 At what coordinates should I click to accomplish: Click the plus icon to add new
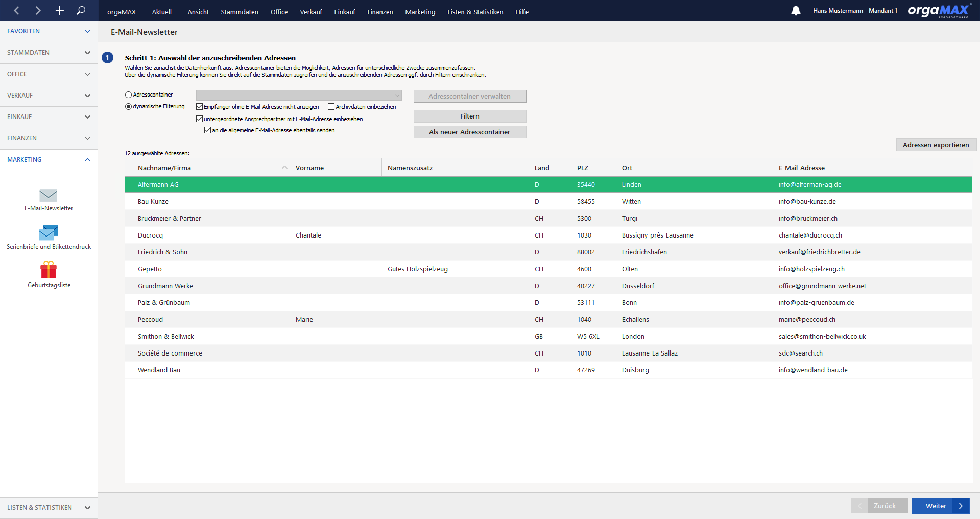click(60, 10)
